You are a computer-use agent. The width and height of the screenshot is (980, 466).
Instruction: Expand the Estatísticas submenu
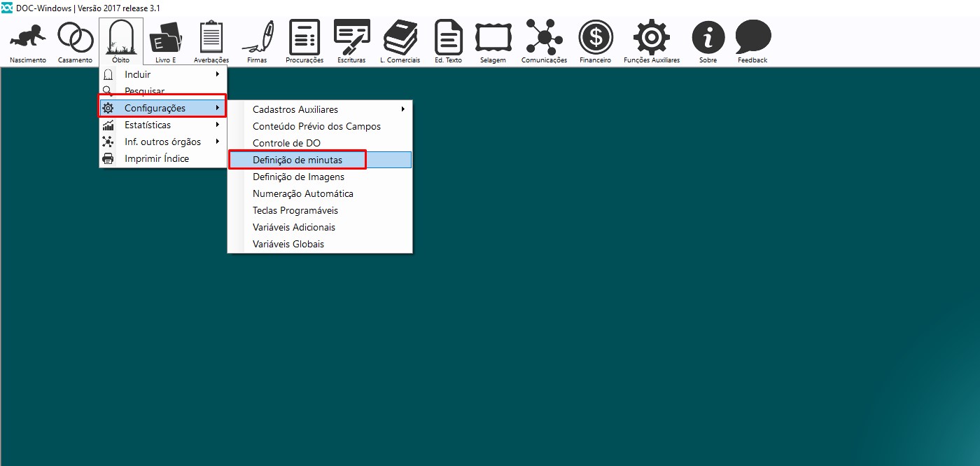(x=162, y=125)
